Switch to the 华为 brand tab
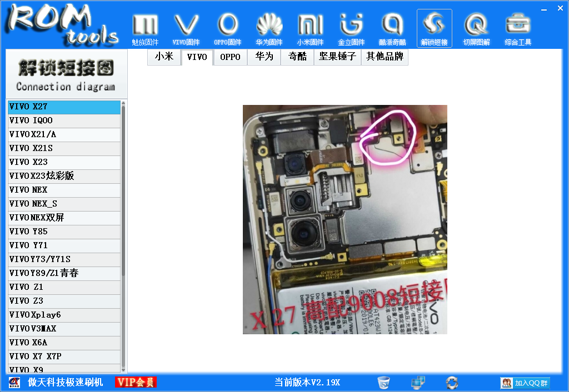 pyautogui.click(x=264, y=57)
